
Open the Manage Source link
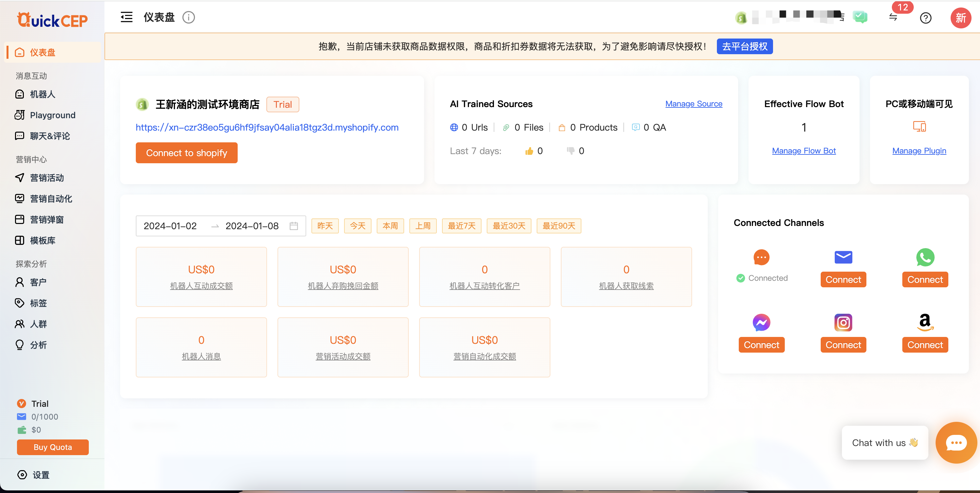(693, 103)
